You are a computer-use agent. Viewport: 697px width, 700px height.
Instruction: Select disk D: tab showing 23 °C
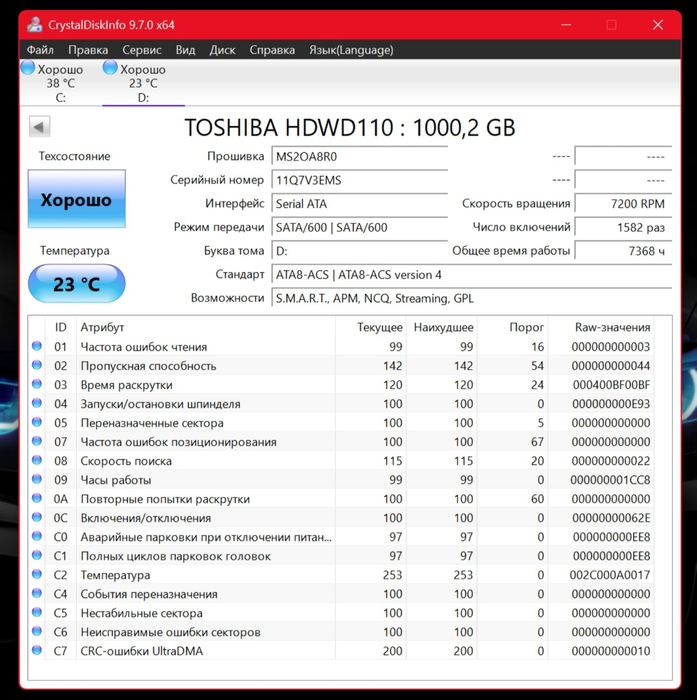click(x=143, y=83)
